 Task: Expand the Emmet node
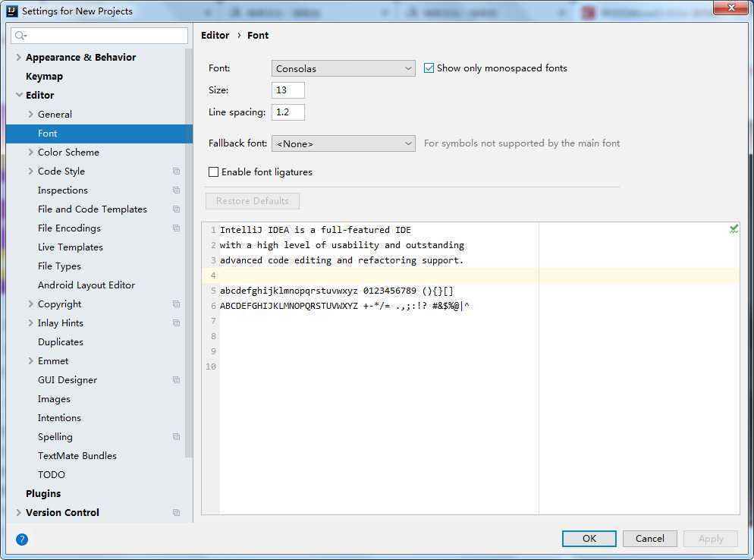[x=31, y=361]
